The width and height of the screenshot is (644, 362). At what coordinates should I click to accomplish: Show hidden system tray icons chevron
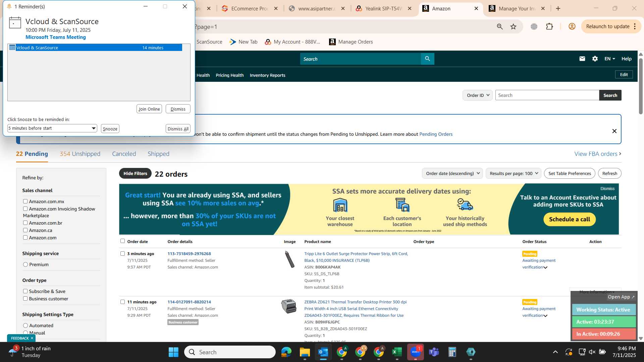pyautogui.click(x=555, y=352)
